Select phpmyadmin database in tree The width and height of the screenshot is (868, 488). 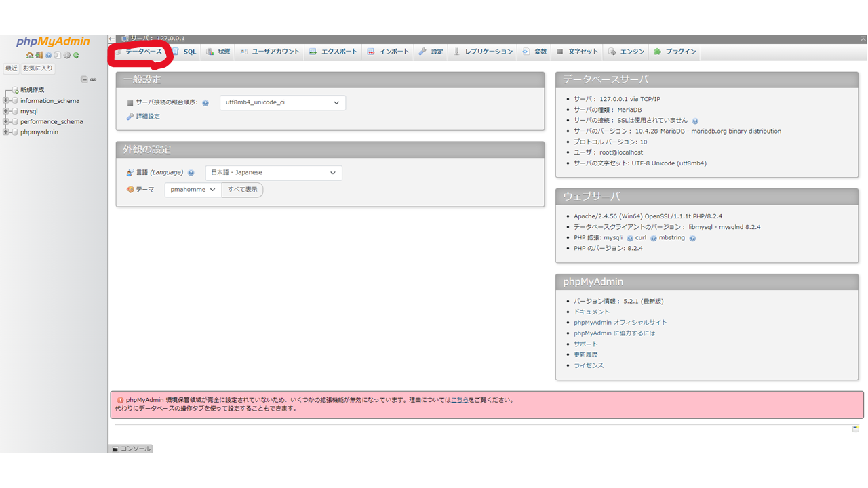[39, 132]
